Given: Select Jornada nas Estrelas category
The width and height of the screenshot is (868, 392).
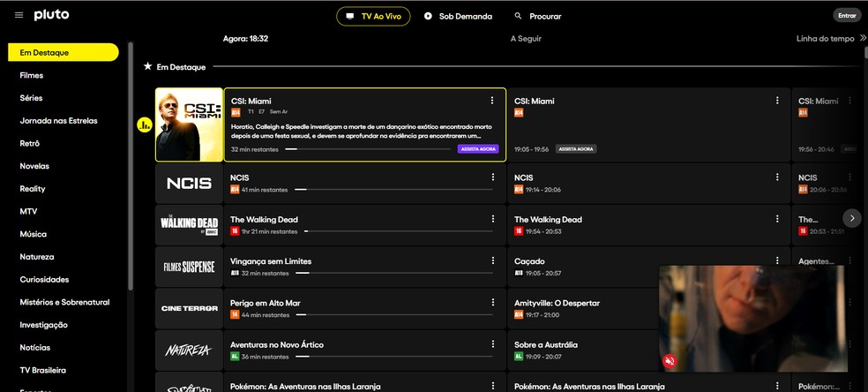Looking at the screenshot, I should 59,121.
